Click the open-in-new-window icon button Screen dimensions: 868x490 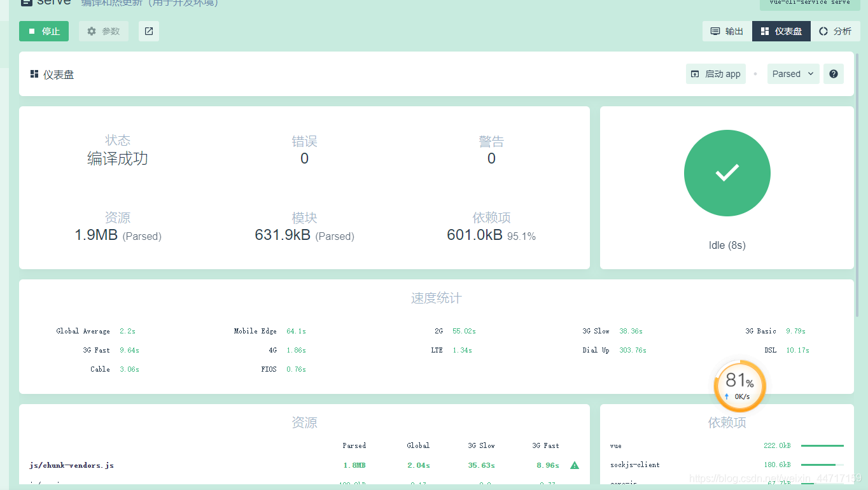click(x=149, y=31)
